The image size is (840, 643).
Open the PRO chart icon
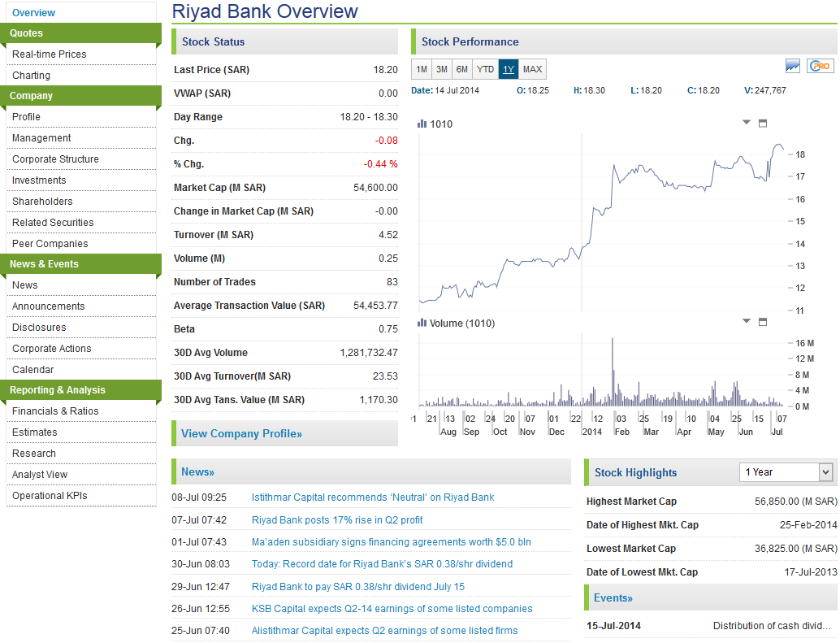coord(821,66)
